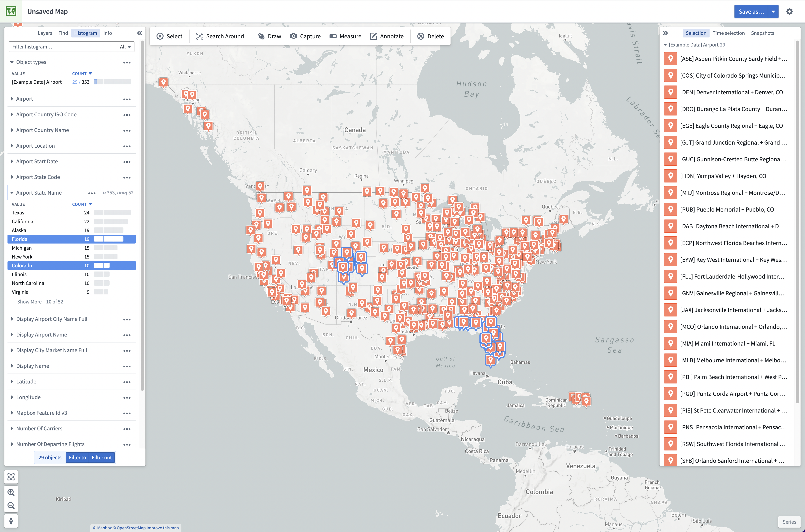Deselect the Florida histogram row
The image size is (805, 532).
coord(72,239)
